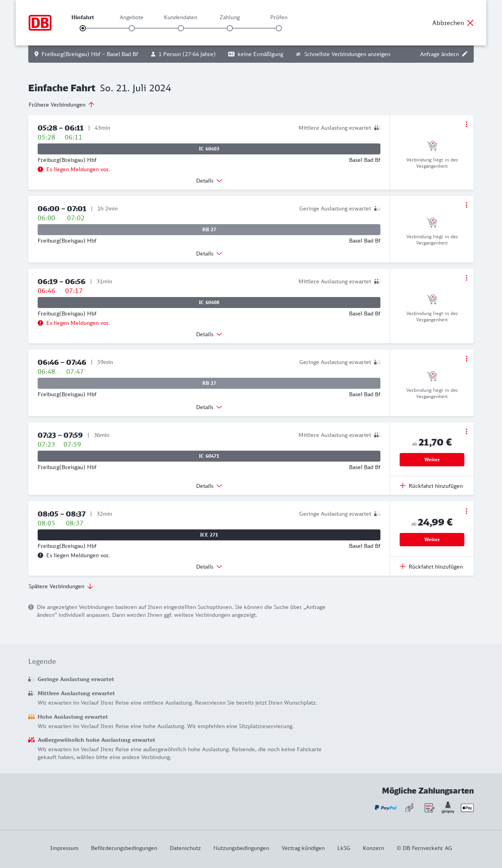Expand Details for the IC 60471 connection
The height and width of the screenshot is (868, 502).
[x=209, y=486]
